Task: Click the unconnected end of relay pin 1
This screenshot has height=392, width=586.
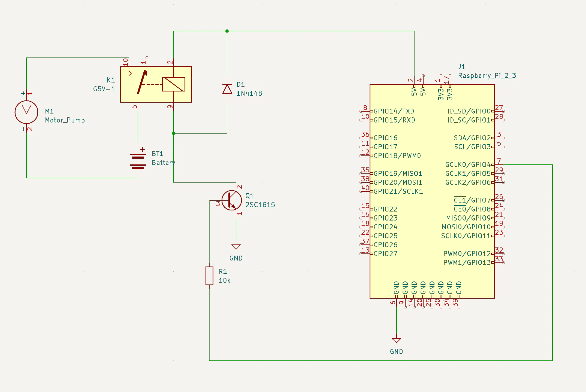Action: pyautogui.click(x=147, y=58)
